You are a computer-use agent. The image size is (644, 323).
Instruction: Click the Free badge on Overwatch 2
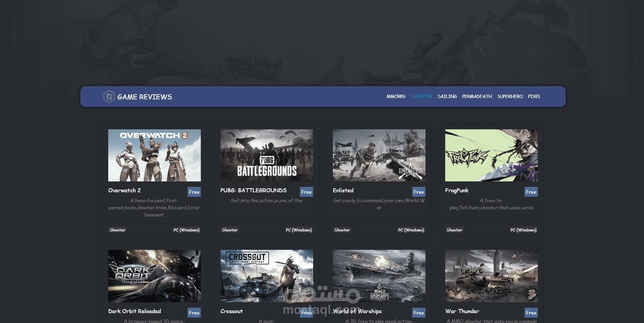coord(194,192)
